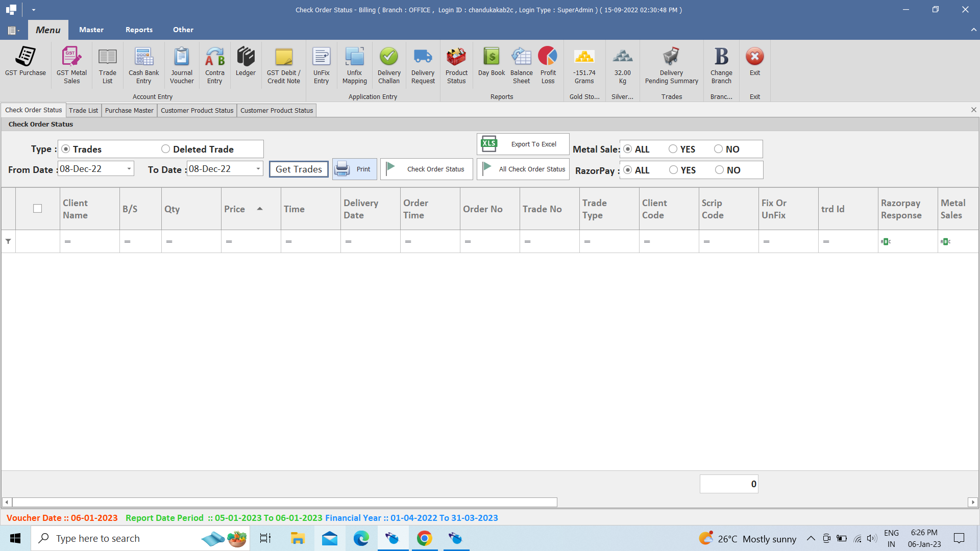Click the scrollbar left arrow
This screenshot has width=980, height=551.
7,502
